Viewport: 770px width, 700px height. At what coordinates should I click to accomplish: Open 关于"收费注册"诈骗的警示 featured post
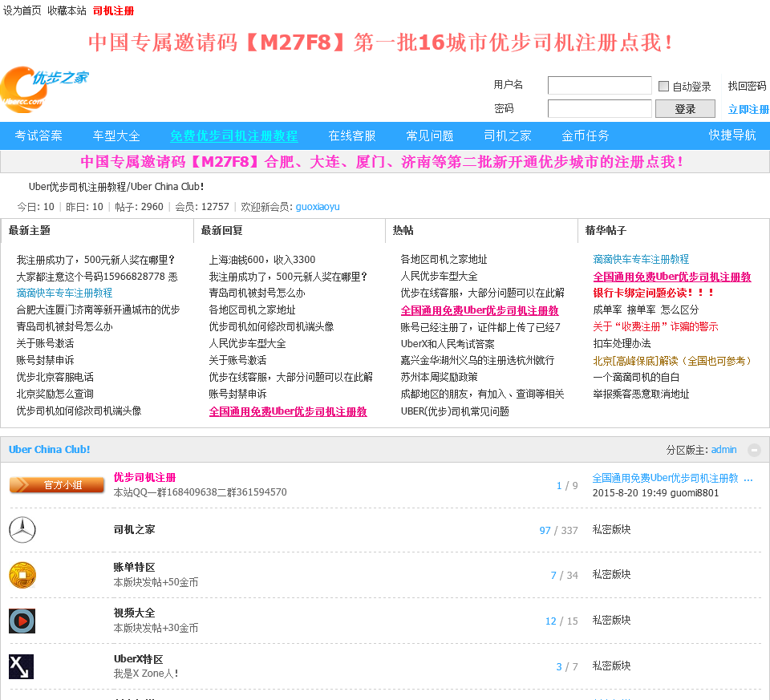[655, 327]
